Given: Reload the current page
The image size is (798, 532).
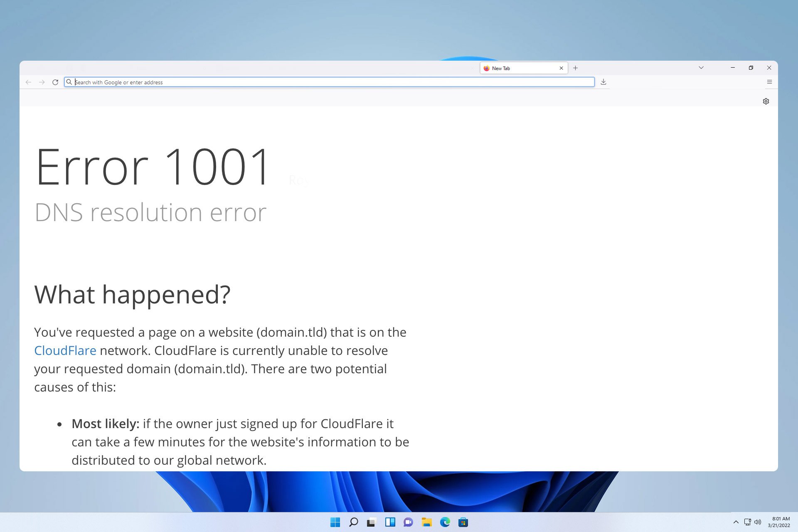Looking at the screenshot, I should coord(55,82).
